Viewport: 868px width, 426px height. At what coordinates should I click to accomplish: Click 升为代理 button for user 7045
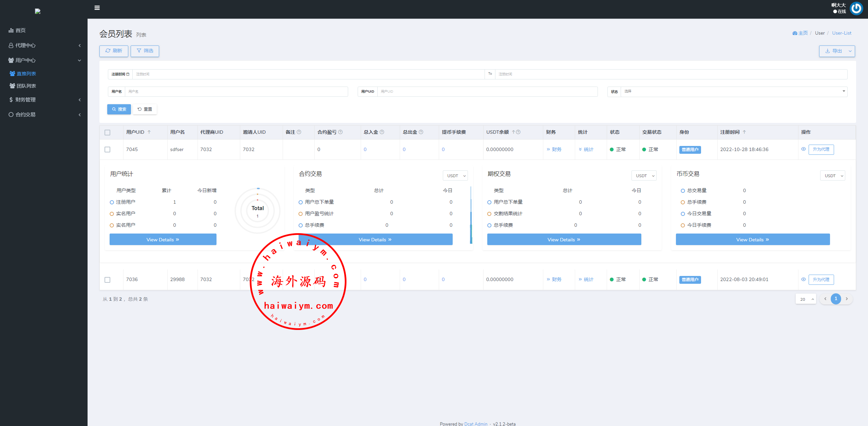(821, 149)
